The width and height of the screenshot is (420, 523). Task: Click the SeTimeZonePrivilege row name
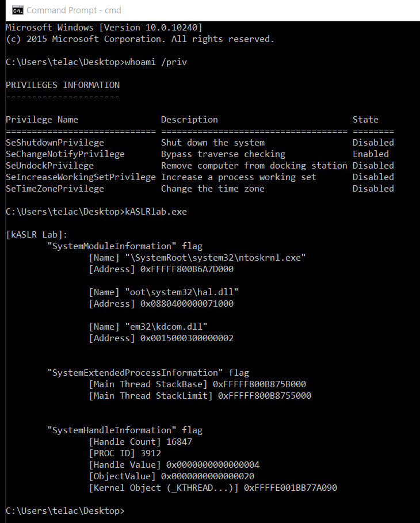[x=55, y=189]
